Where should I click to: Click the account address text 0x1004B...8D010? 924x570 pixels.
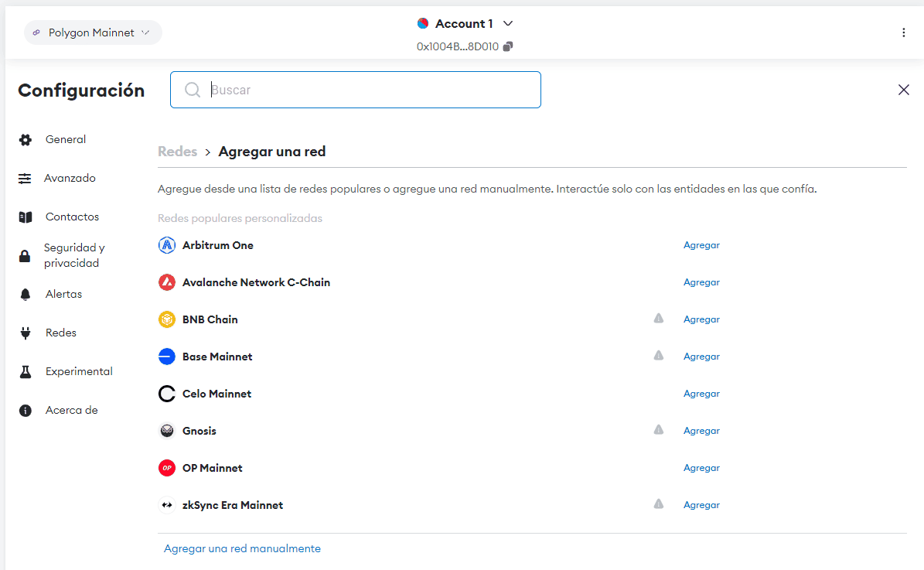(457, 46)
